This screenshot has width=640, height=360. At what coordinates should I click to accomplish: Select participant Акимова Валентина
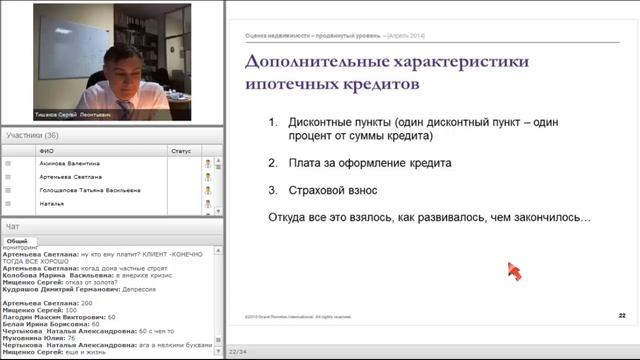tap(70, 164)
